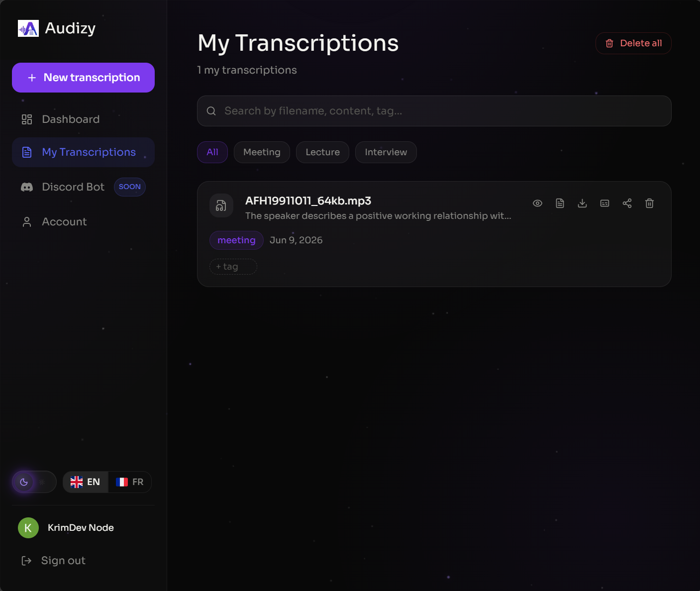The image size is (700, 591).
Task: Filter by Lecture category
Action: pyautogui.click(x=322, y=152)
